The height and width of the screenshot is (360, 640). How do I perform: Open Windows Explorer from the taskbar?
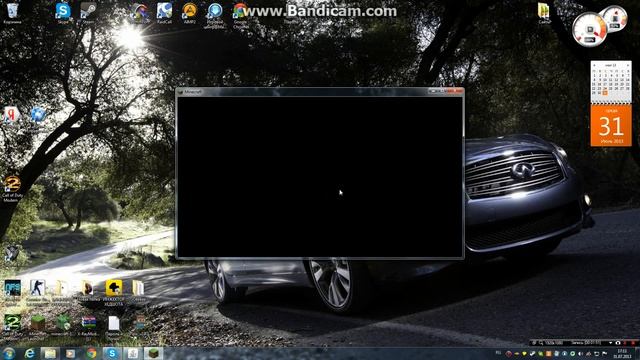50,353
